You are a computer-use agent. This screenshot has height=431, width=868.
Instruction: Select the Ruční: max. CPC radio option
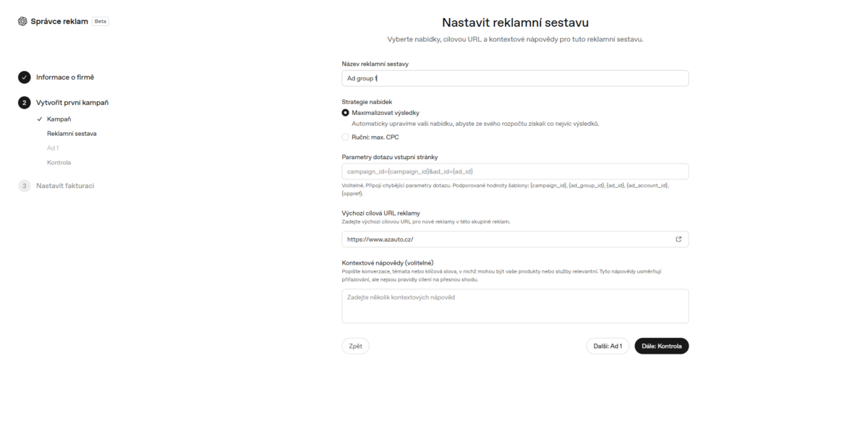(x=345, y=137)
